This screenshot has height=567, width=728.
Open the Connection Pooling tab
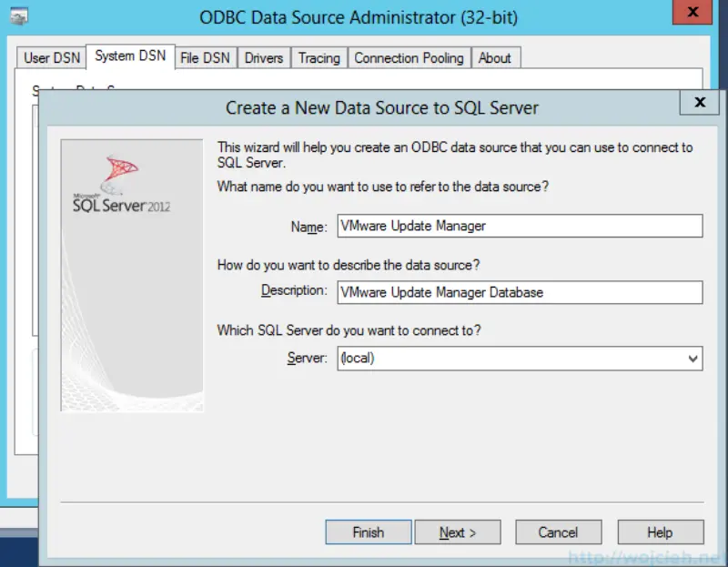pyautogui.click(x=409, y=57)
